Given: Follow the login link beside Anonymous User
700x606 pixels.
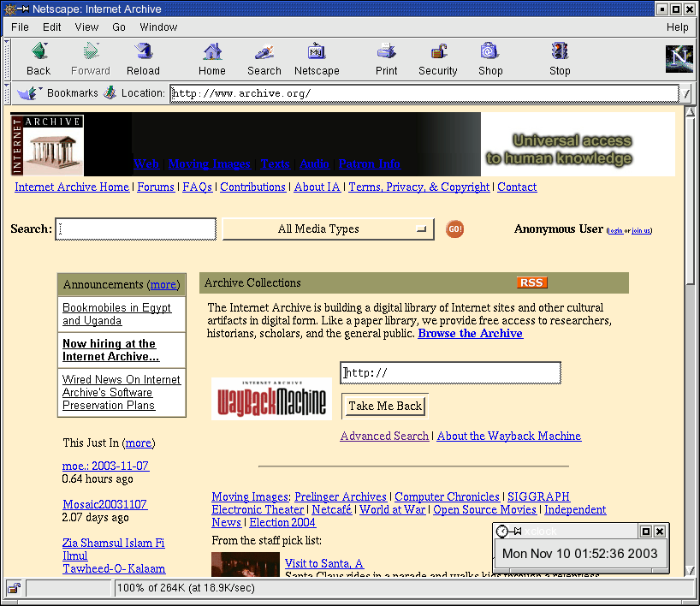Looking at the screenshot, I should coord(615,231).
